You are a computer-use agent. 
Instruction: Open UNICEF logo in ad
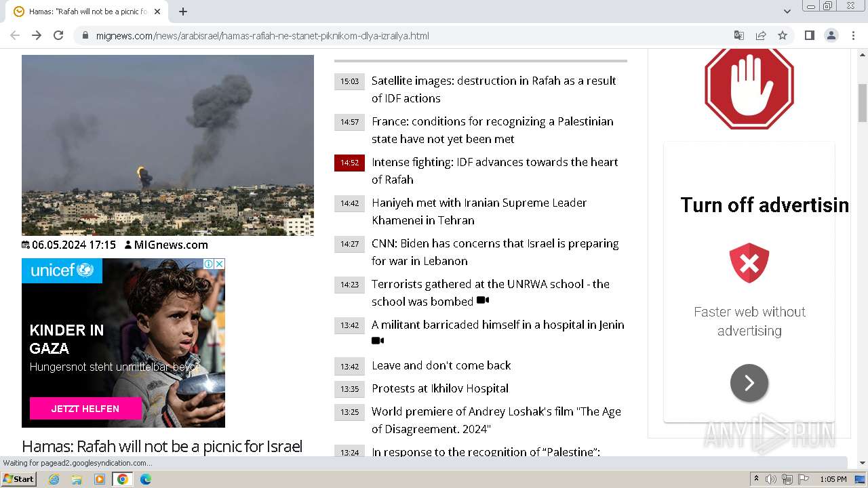click(62, 270)
